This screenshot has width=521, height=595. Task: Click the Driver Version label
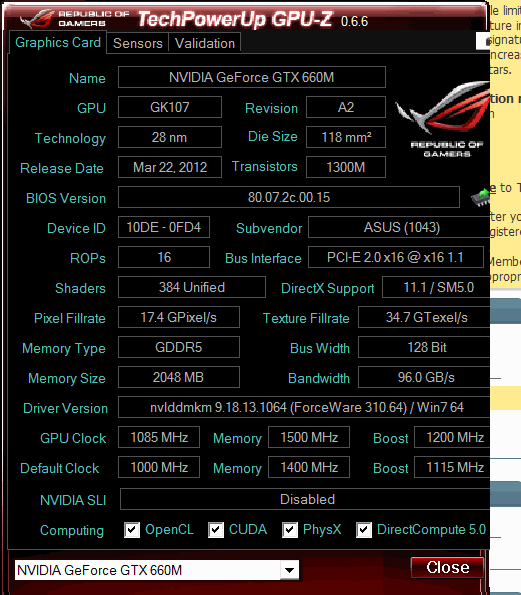tap(65, 408)
